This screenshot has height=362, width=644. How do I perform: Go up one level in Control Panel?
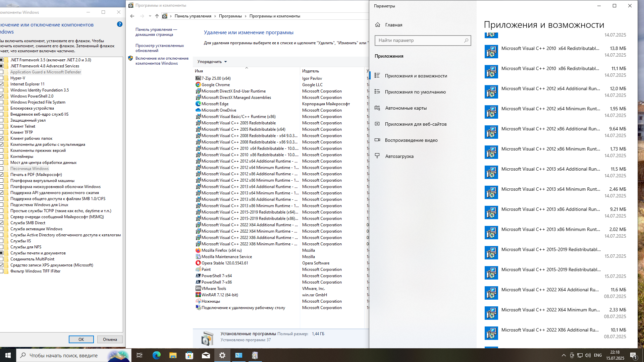click(x=157, y=16)
